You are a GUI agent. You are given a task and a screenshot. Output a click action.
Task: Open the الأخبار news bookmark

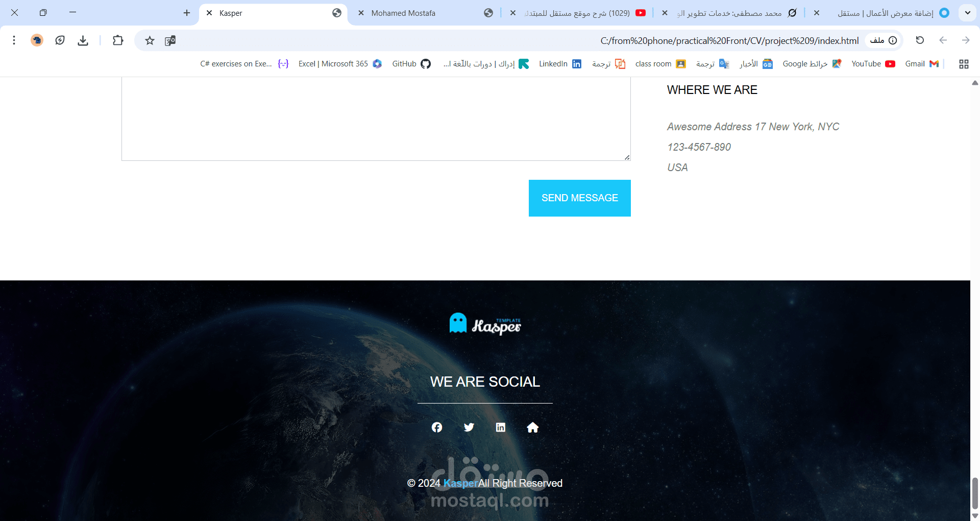(x=756, y=64)
